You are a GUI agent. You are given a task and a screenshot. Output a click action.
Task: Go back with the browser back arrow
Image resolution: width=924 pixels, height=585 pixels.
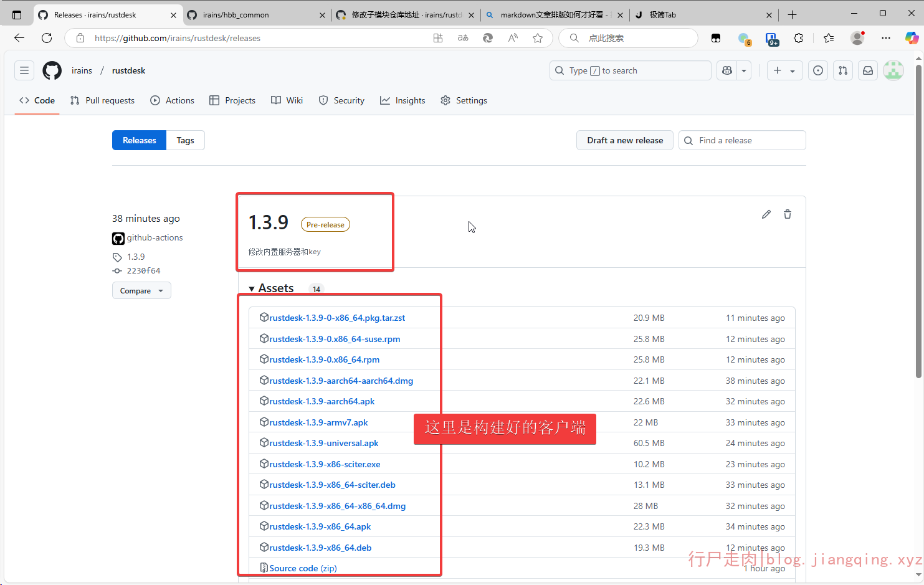point(19,38)
